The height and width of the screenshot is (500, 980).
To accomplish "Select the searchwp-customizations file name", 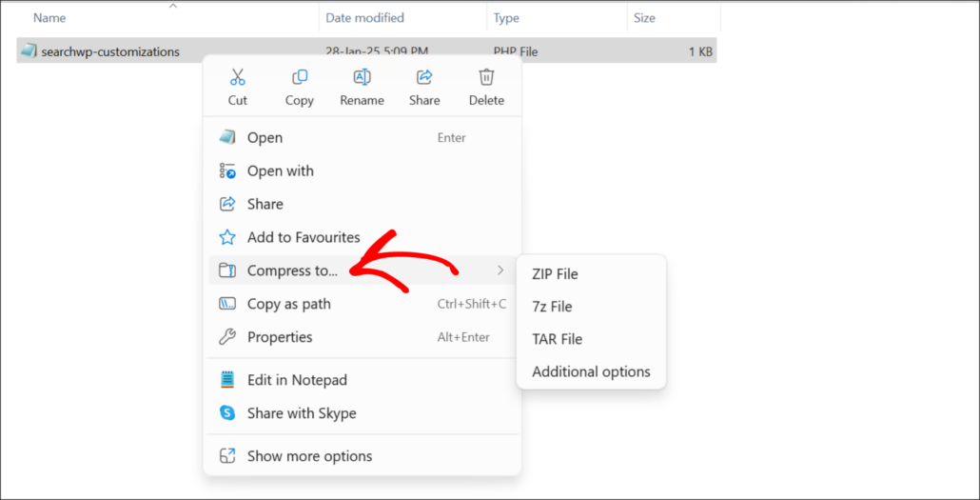I will (110, 52).
